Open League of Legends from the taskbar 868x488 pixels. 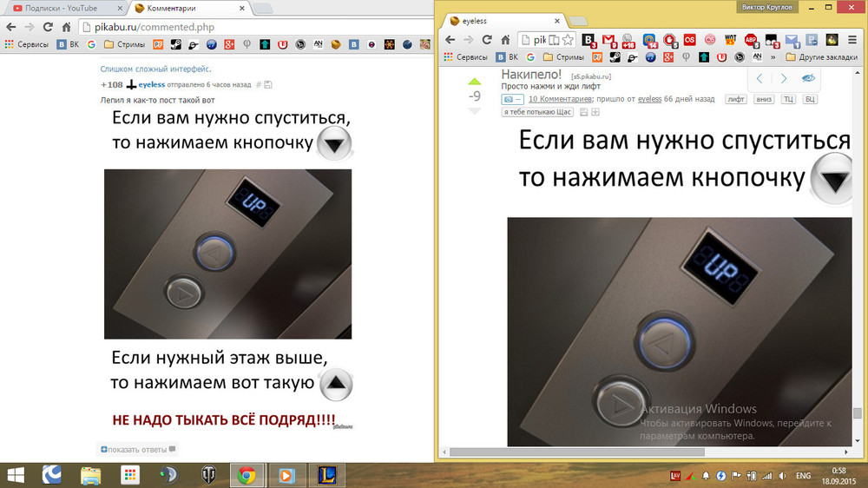coord(327,474)
